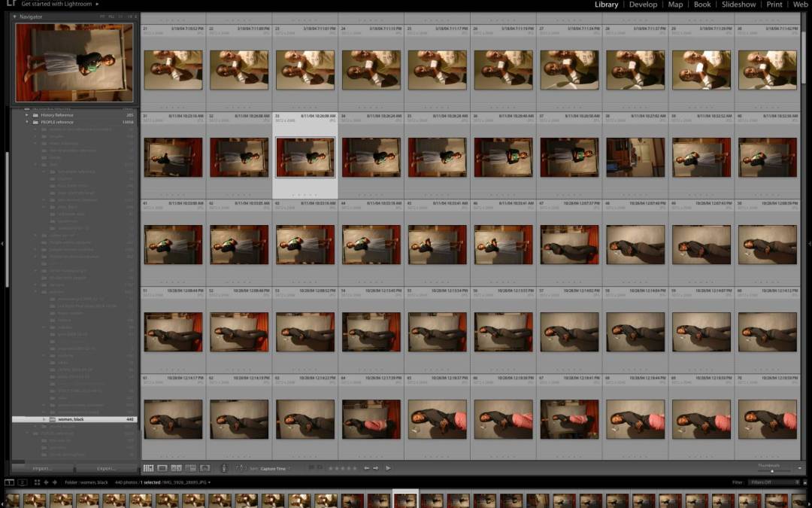Set Navigator zoom to FILL
Viewport: 812px width, 508px height.
tap(111, 17)
